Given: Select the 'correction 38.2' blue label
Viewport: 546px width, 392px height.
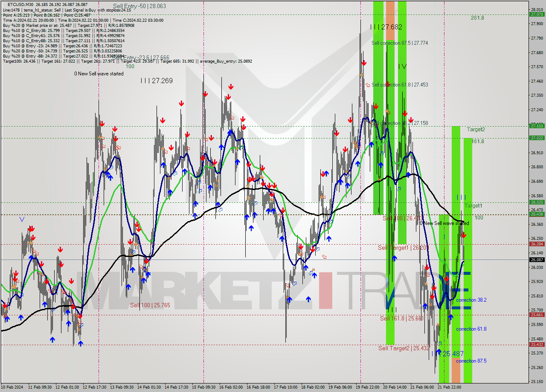Looking at the screenshot, I should (x=471, y=300).
